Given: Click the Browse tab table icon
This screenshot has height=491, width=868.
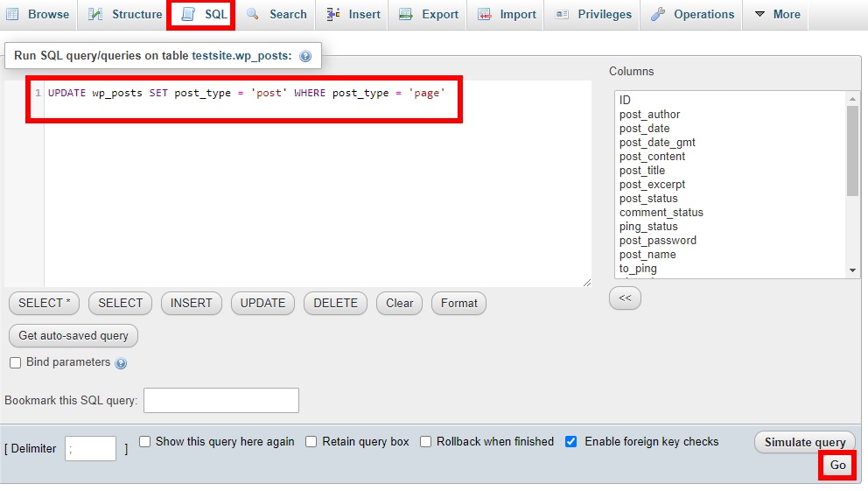Looking at the screenshot, I should point(12,14).
